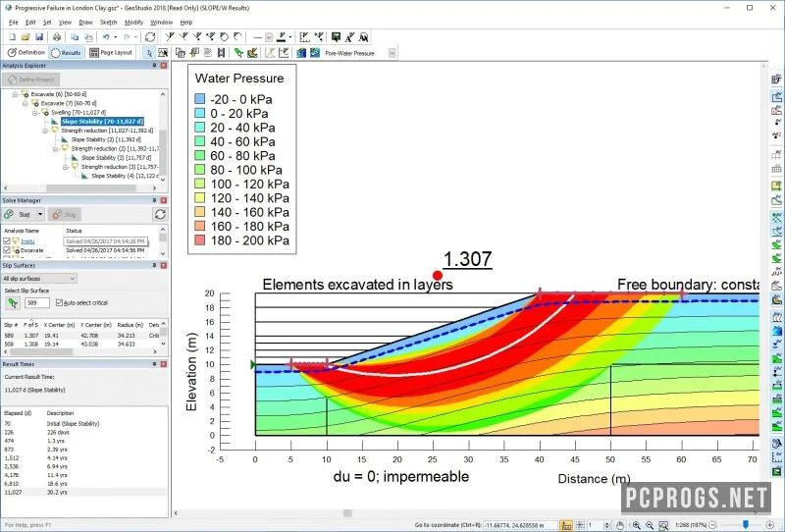
Task: Click the Zoom to page icon
Action: (663, 525)
